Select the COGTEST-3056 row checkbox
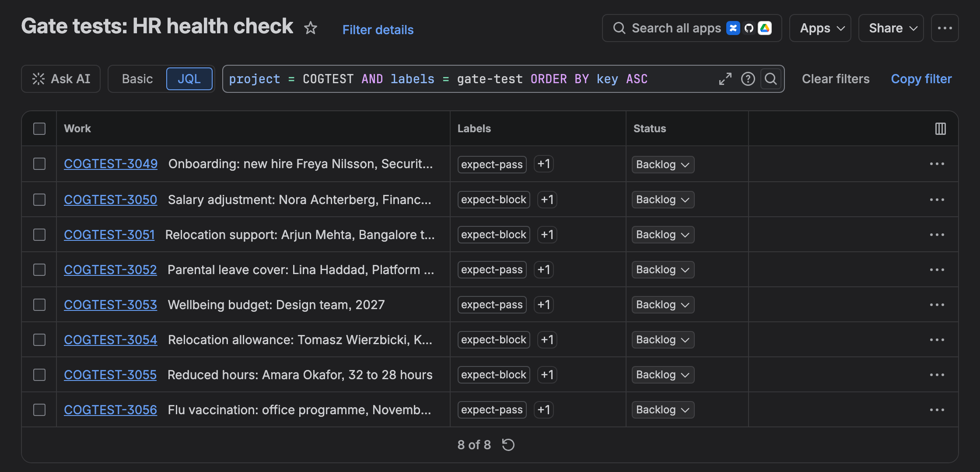Viewport: 980px width, 472px height. point(39,410)
